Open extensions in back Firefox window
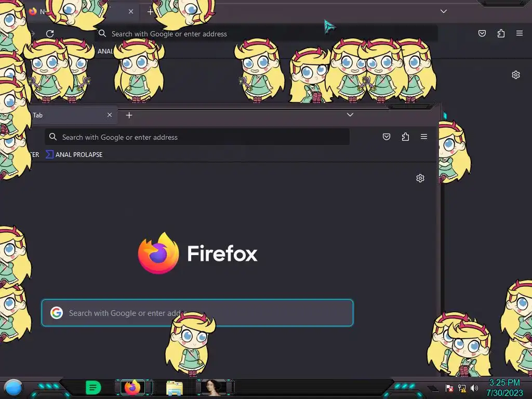Image resolution: width=532 pixels, height=399 pixels. (x=501, y=33)
